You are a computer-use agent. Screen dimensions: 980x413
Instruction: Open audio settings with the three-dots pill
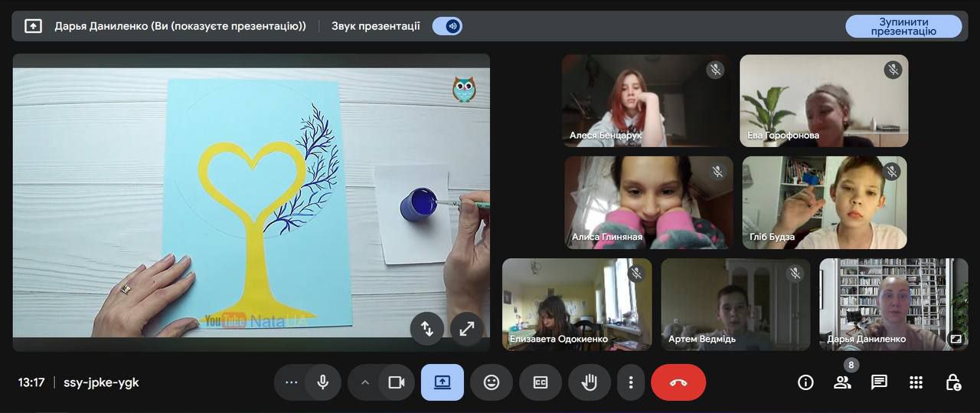[x=291, y=382]
